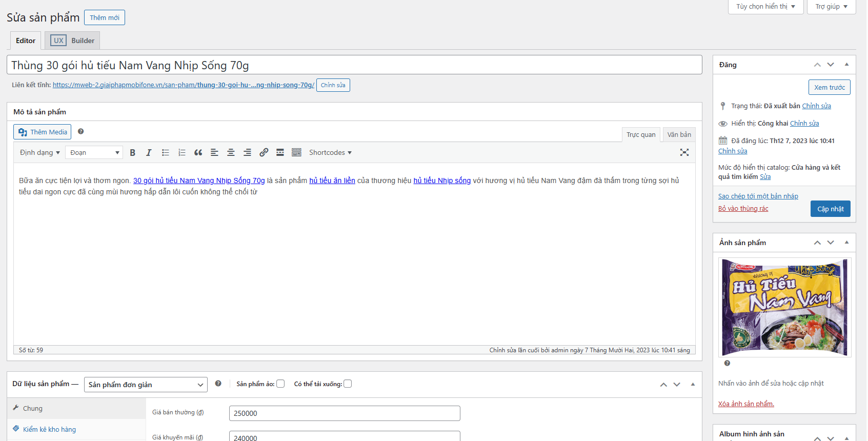The width and height of the screenshot is (868, 441).
Task: Move Ảnh sản phẩm panel down
Action: (831, 243)
